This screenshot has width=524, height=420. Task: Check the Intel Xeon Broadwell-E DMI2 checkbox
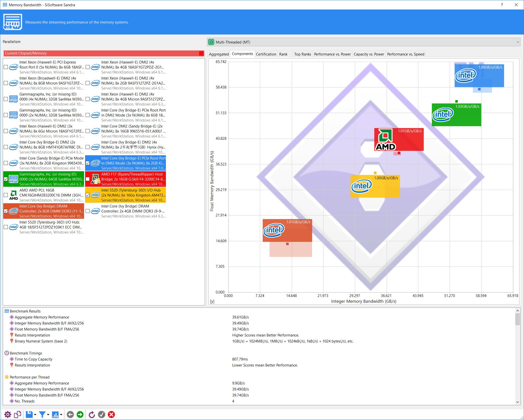[x=6, y=83]
